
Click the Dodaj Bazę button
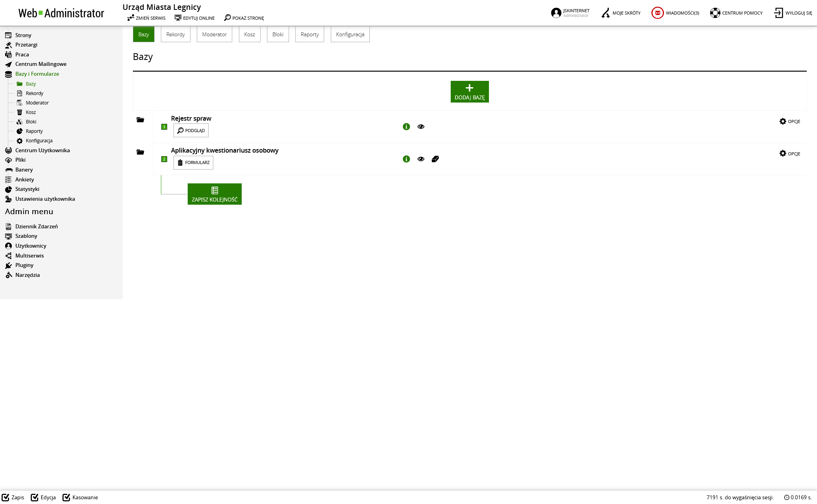pyautogui.click(x=469, y=92)
